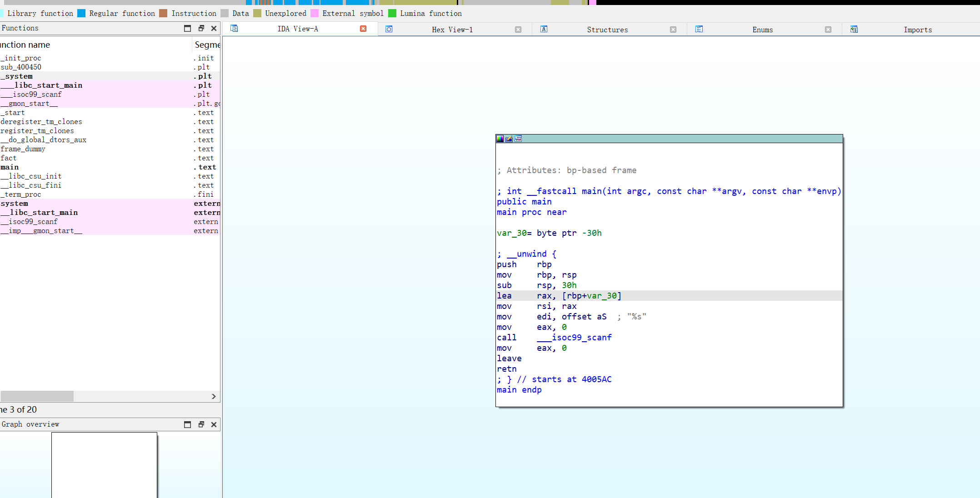
Task: Click the Hex View-1 tab icon
Action: point(389,29)
